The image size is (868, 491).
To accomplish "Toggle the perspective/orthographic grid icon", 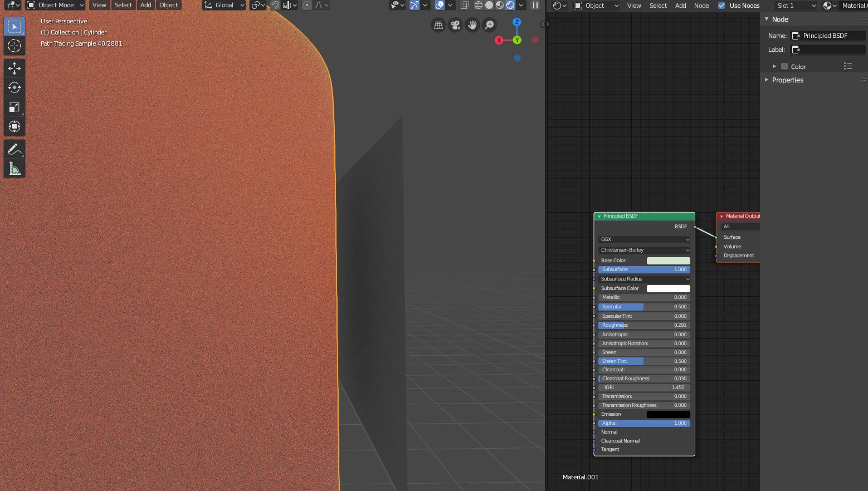I will point(439,25).
